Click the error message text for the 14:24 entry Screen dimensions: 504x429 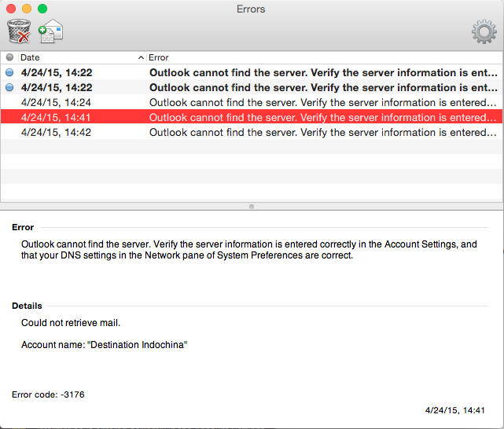[323, 102]
